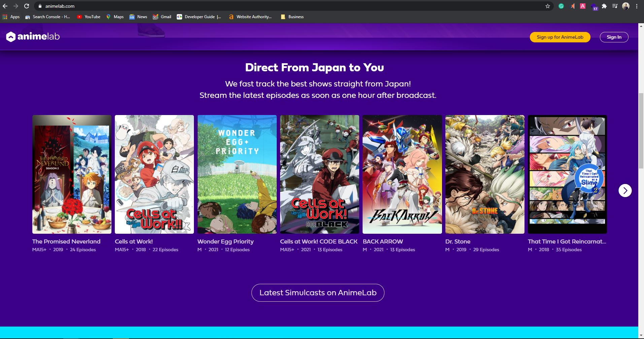Screen dimensions: 644x339
Task: Open the pink letter-A extension
Action: [583, 6]
